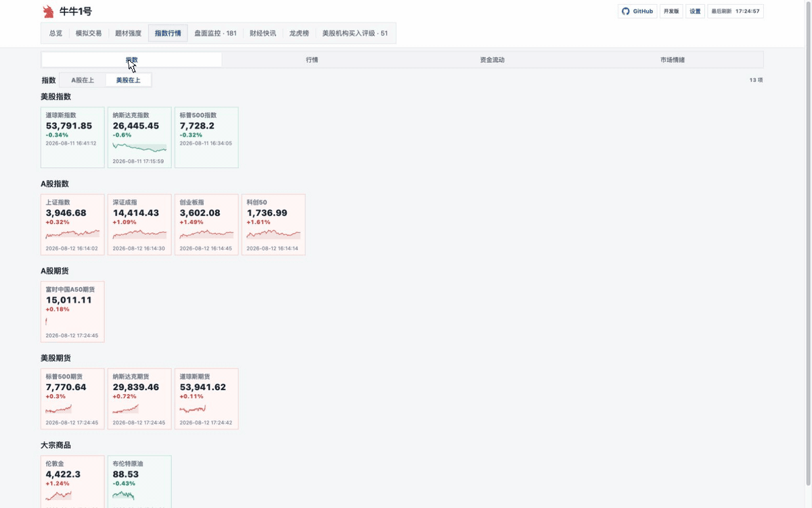Viewport: 812px width, 508px height.
Task: Open the 盘面监控 · 181 tab
Action: (215, 33)
